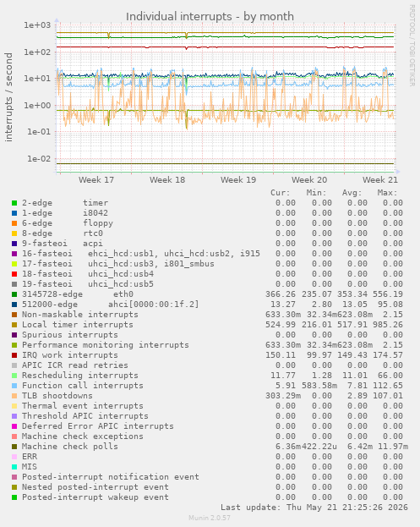Click the peach swatch beside TLB shootdowns
Screen dimensions: 420x527
(x=14, y=396)
